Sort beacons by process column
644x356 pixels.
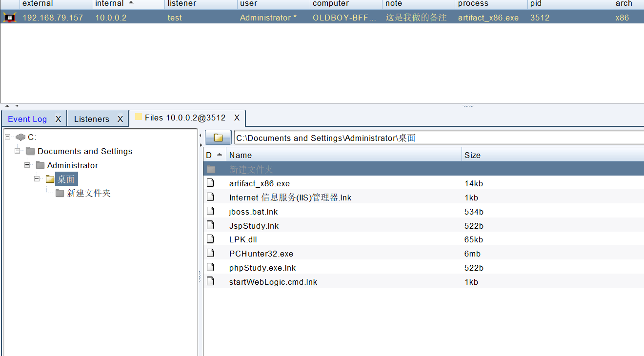coord(491,4)
